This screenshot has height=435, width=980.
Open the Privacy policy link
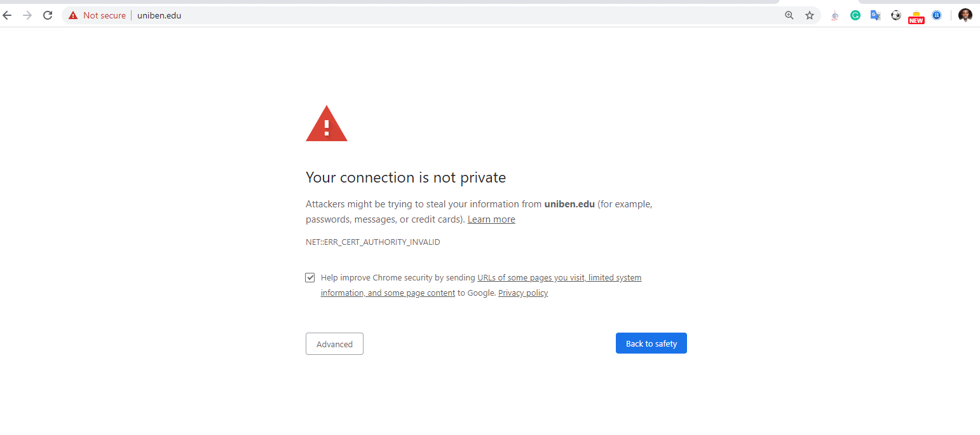[523, 293]
